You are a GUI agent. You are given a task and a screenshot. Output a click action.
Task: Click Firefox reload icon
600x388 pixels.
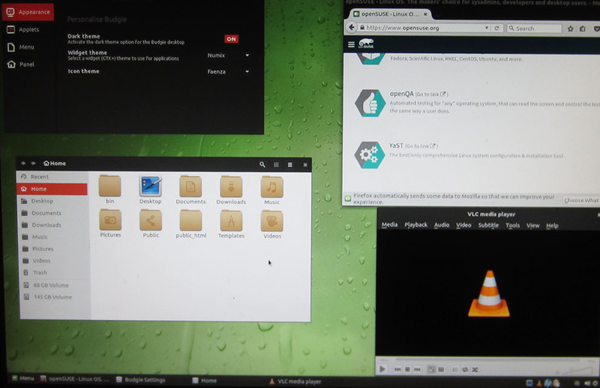pyautogui.click(x=497, y=28)
